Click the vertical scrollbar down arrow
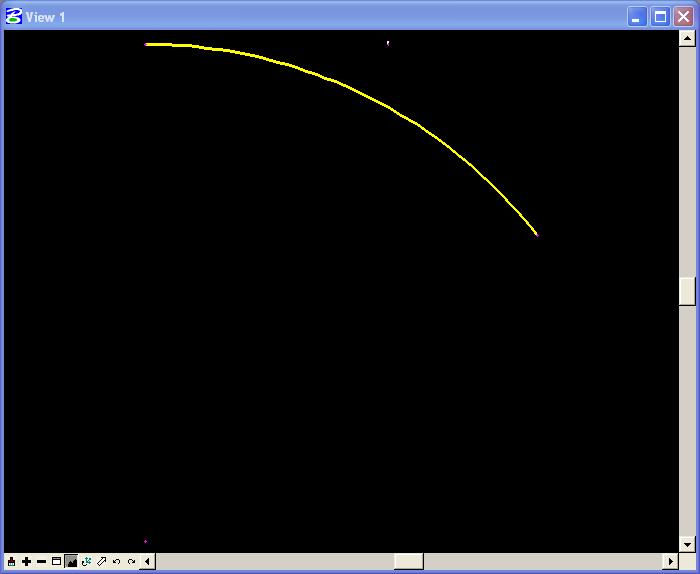This screenshot has width=700, height=574. [x=687, y=545]
